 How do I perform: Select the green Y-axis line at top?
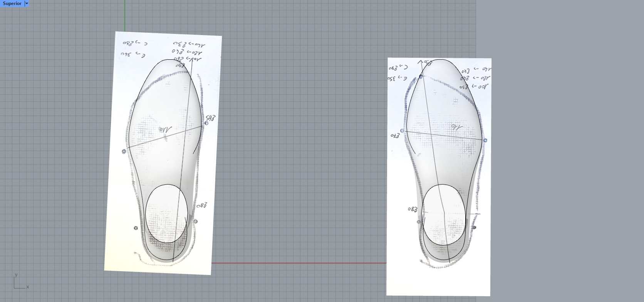125,15
